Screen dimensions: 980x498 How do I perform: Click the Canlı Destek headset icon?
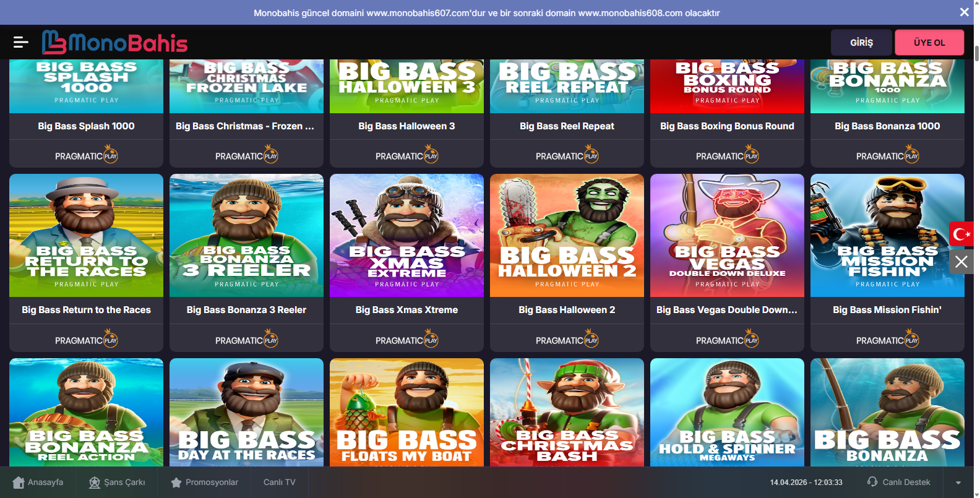point(872,481)
